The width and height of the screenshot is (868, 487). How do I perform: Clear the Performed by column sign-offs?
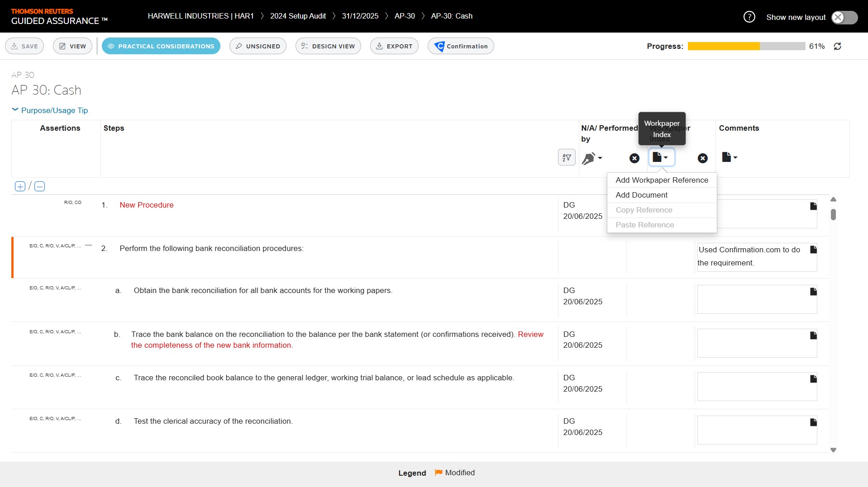[x=634, y=158]
